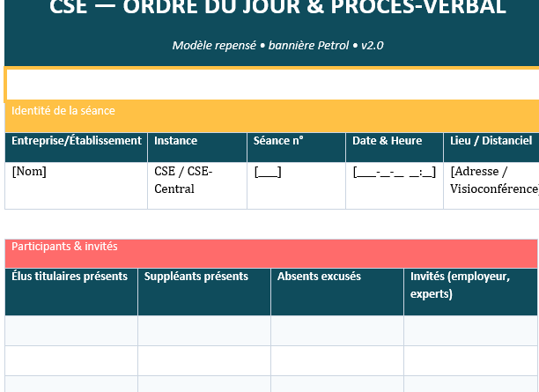Select the 'Lieu / Distanciel' header cell
The height and width of the screenshot is (392, 539).
(x=491, y=147)
